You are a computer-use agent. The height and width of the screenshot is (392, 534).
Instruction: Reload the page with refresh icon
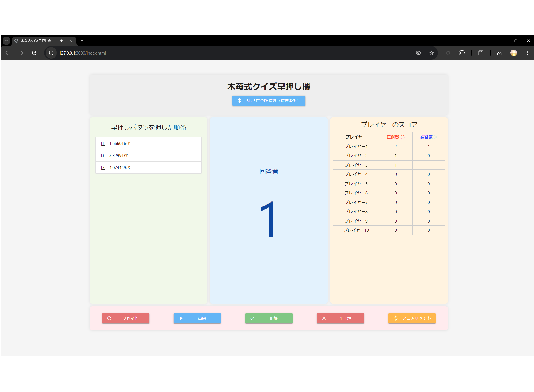34,53
